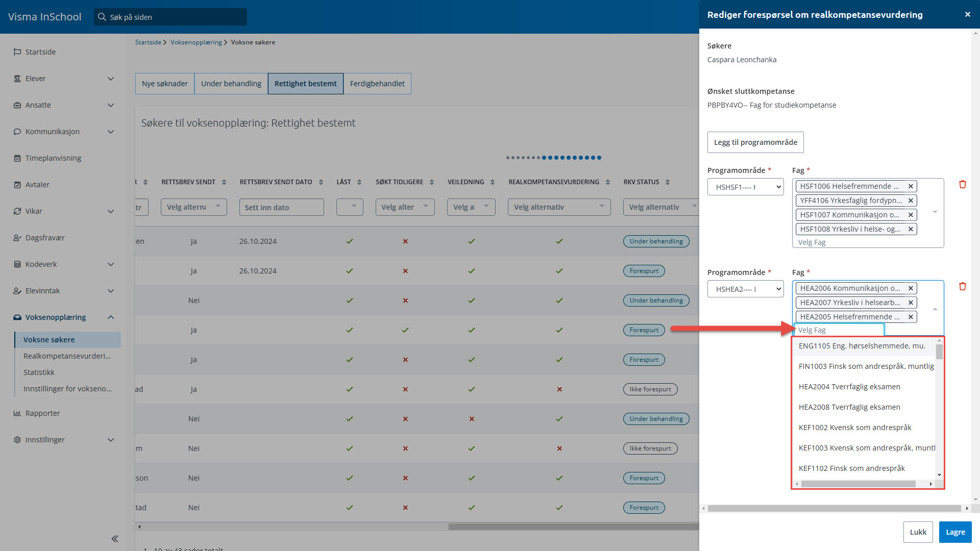This screenshot has width=980, height=551.
Task: Collapse sidebar with double-chevron icon
Action: (115, 539)
